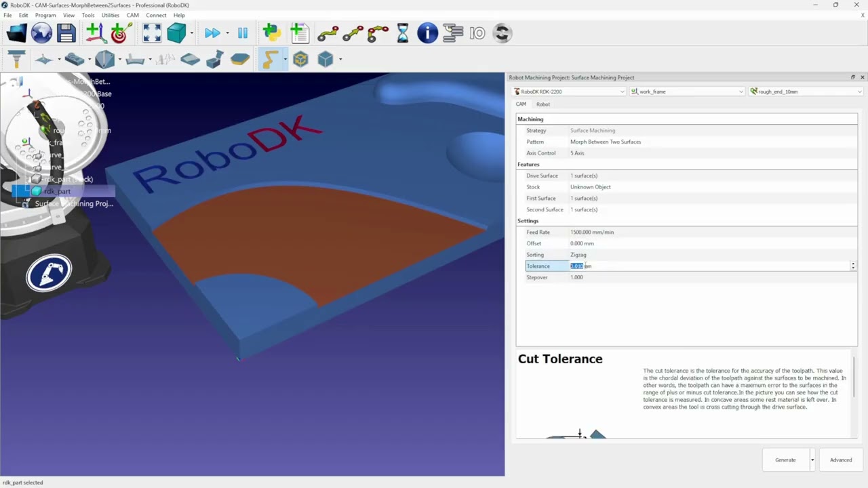The image size is (868, 488).
Task: Select the Sorting value Zigzag
Action: tap(578, 255)
